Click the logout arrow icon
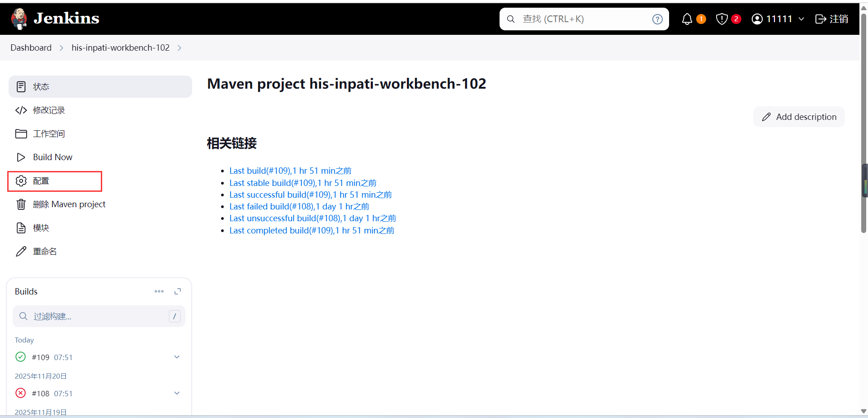The image size is (868, 418). click(821, 19)
